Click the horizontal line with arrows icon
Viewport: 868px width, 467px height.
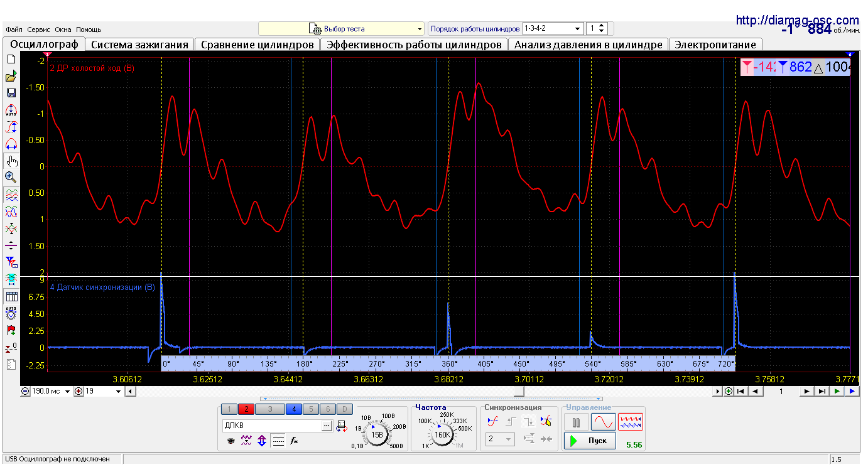(11, 245)
